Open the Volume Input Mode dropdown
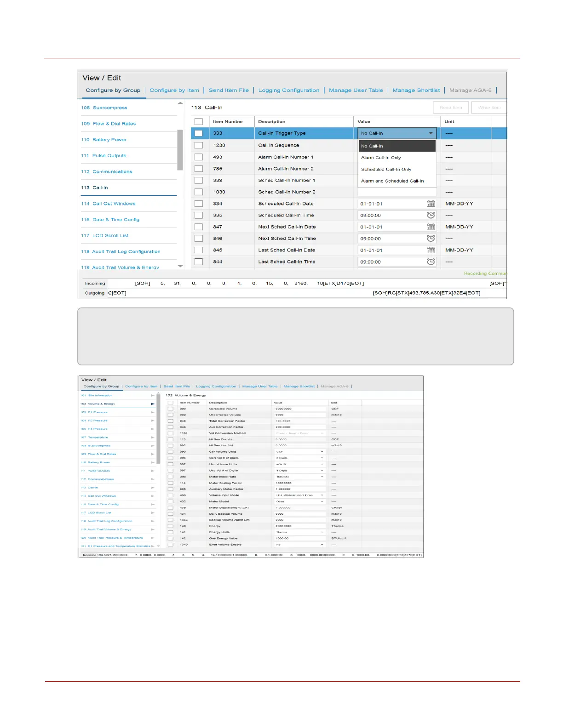The height and width of the screenshot is (728, 563). 300,495
